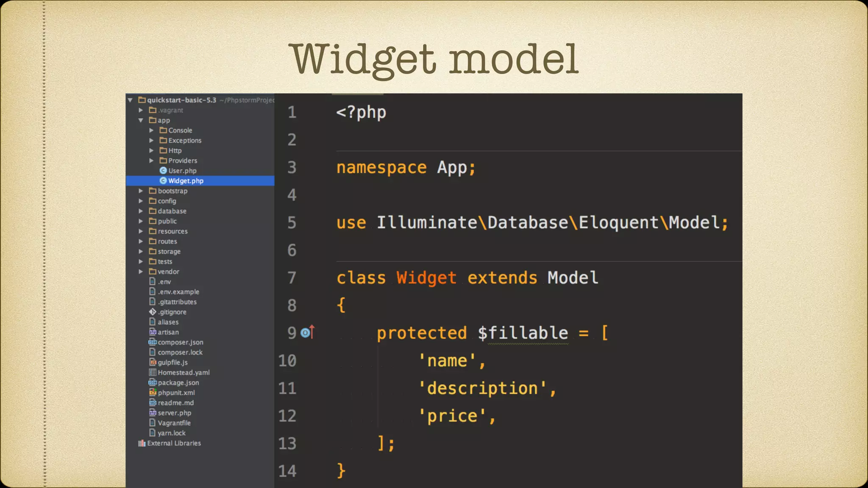Click the phpunit.xml file icon
This screenshot has height=488, width=868.
coord(153,393)
